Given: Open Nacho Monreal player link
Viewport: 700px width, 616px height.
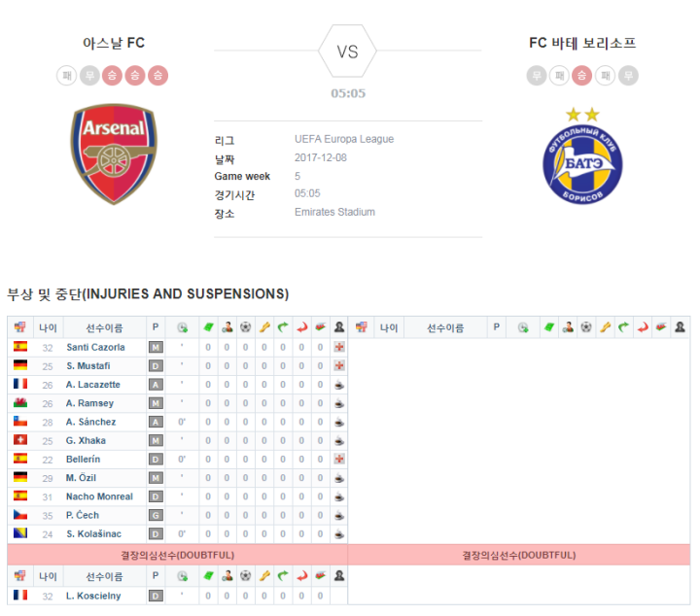Looking at the screenshot, I should click(x=99, y=496).
